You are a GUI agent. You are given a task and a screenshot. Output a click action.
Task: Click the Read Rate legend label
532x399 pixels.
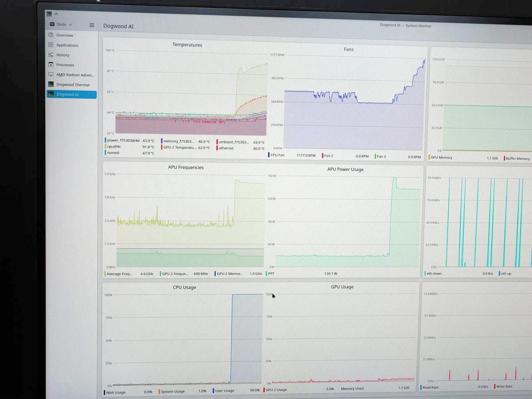tap(430, 387)
